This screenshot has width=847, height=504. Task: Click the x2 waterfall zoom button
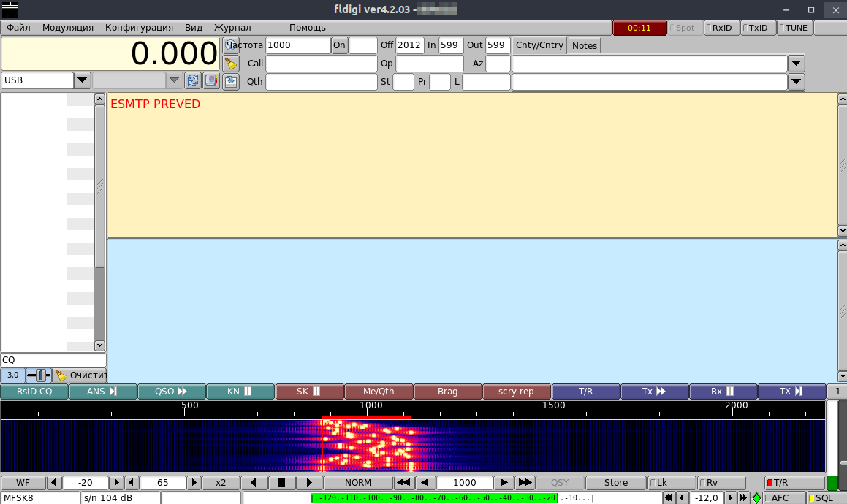(x=221, y=482)
